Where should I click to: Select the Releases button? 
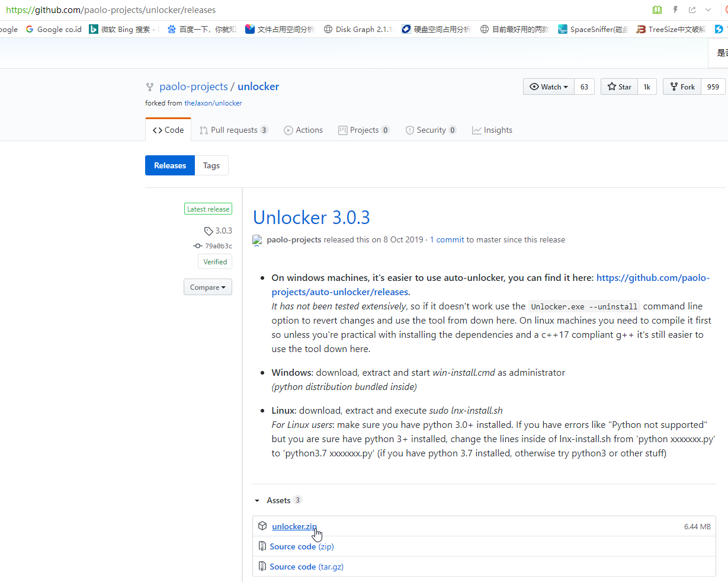[x=170, y=165]
